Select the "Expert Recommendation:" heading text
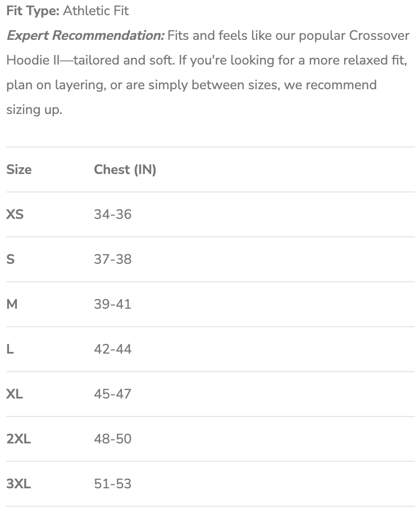This screenshot has width=420, height=513. pyautogui.click(x=85, y=35)
